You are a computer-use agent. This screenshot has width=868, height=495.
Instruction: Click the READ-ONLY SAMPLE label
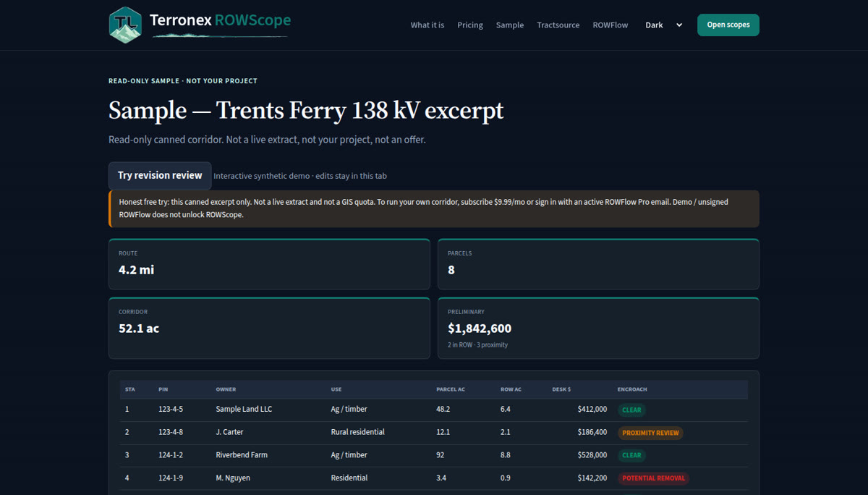(183, 81)
